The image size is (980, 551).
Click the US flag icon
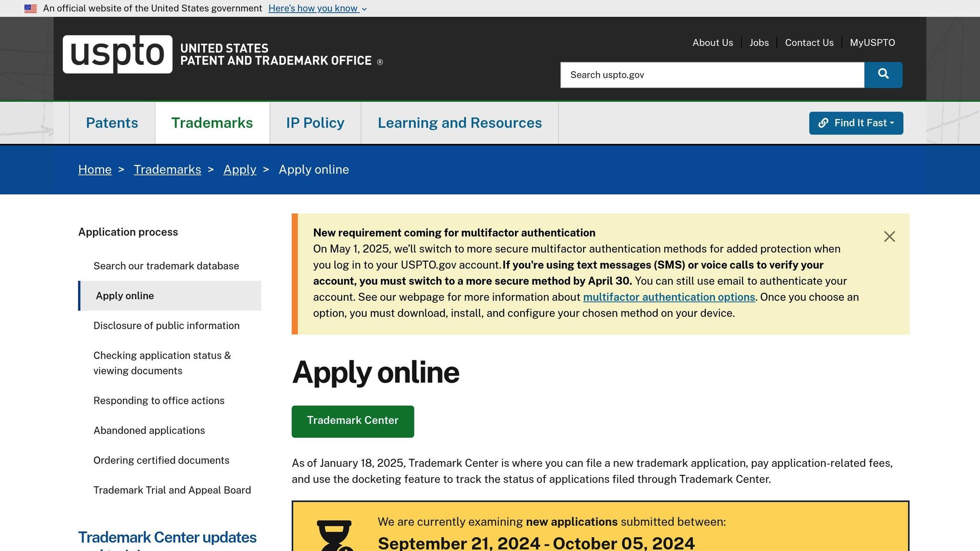click(x=31, y=9)
